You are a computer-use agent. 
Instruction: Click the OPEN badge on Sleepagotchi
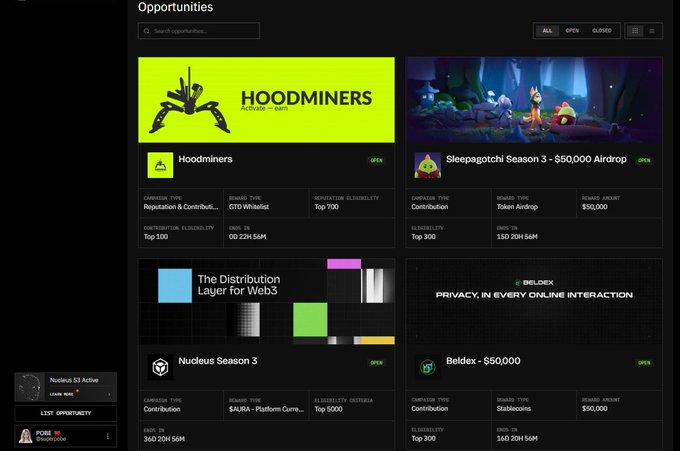click(x=644, y=160)
